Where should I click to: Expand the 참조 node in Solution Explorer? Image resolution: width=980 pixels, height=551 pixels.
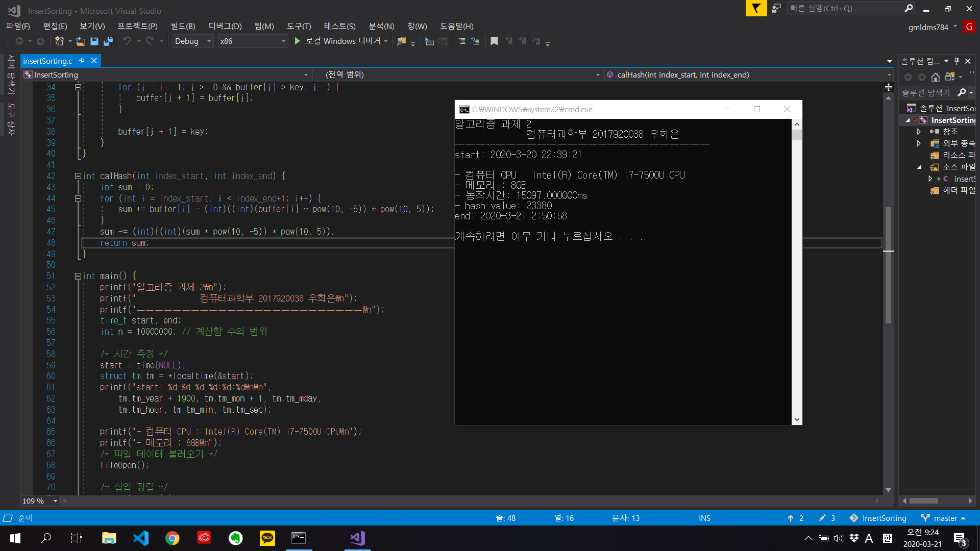click(x=919, y=132)
